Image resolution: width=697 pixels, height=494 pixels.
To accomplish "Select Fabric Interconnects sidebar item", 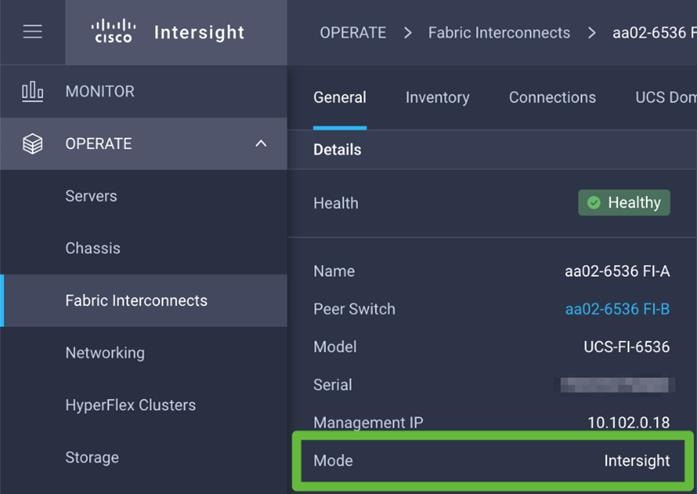I will pos(144,301).
